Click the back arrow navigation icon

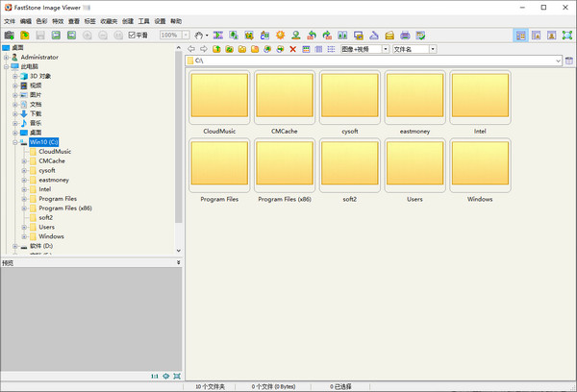[x=191, y=49]
